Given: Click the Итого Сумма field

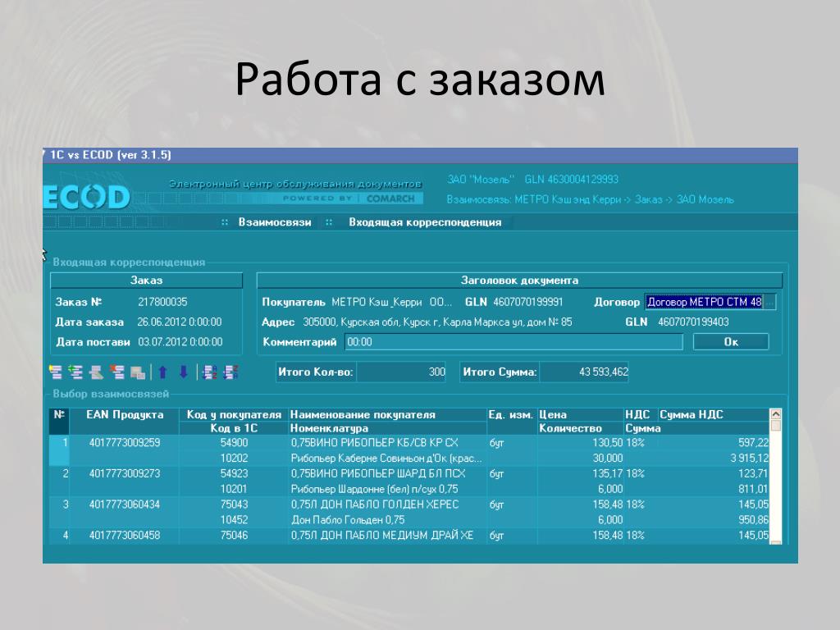Looking at the screenshot, I should (x=584, y=372).
